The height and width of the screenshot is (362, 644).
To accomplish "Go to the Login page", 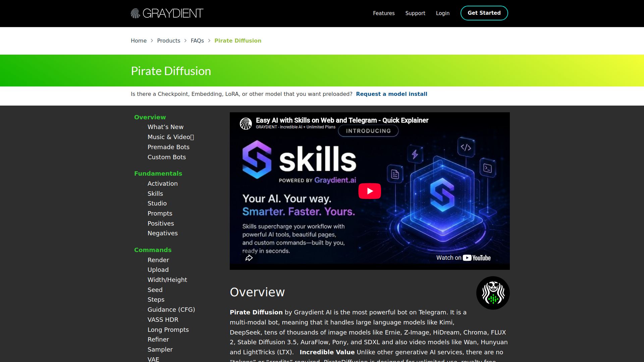I will coord(443,13).
